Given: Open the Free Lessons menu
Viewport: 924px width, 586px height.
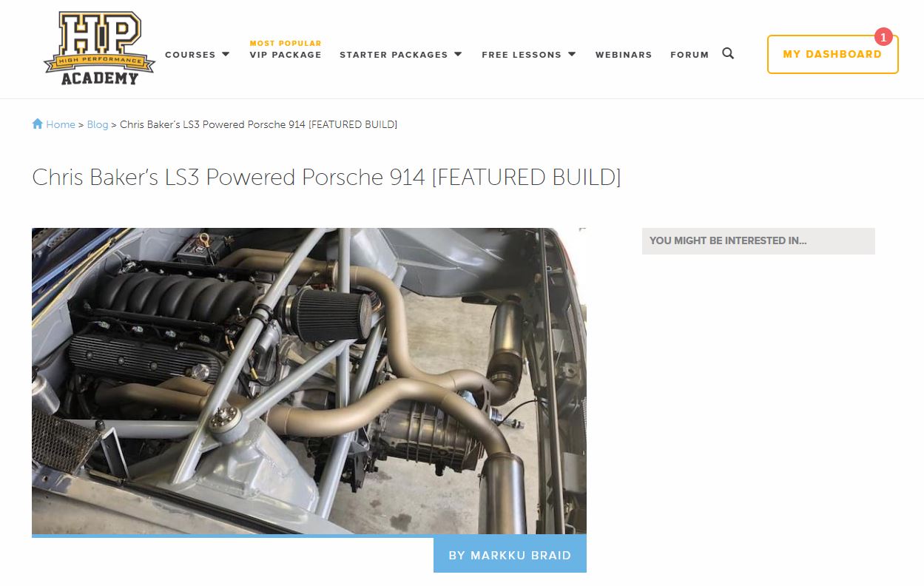Looking at the screenshot, I should click(522, 55).
